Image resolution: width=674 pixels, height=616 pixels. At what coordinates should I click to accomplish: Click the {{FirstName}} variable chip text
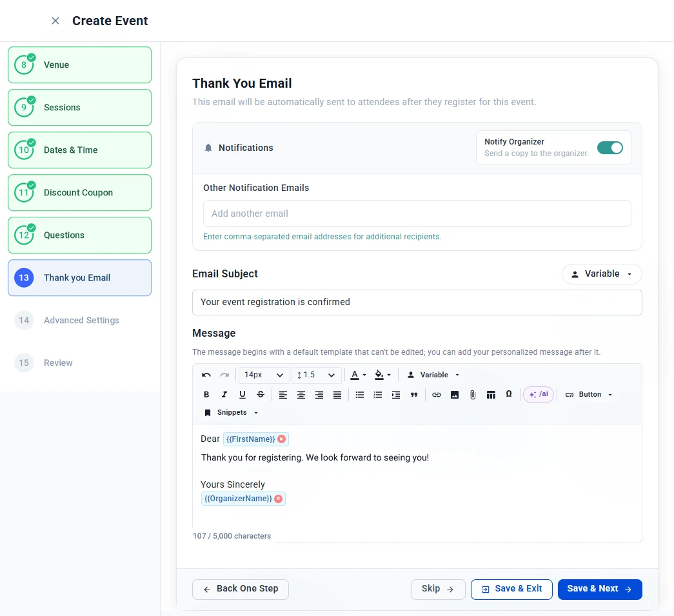(251, 439)
